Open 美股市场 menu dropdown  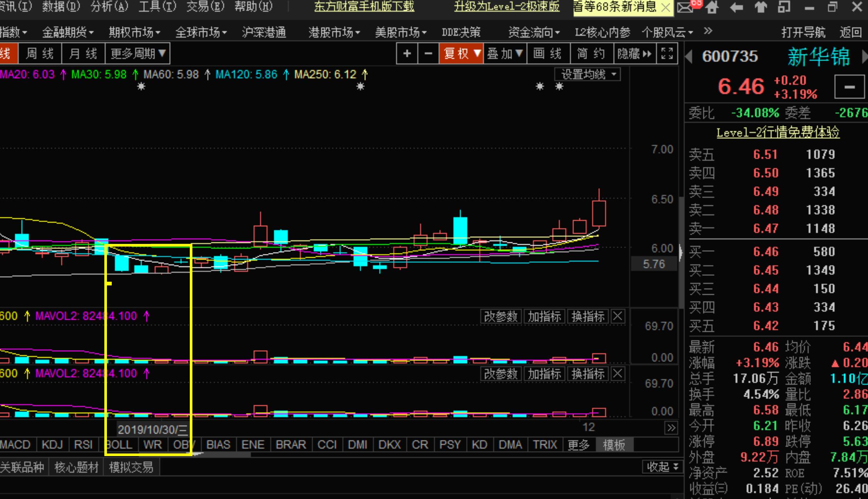(401, 33)
